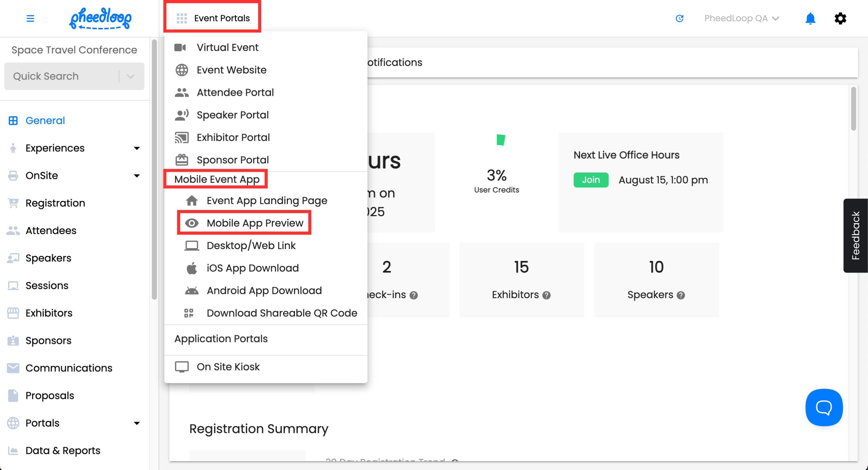Click the Experiences person icon

tap(13, 148)
